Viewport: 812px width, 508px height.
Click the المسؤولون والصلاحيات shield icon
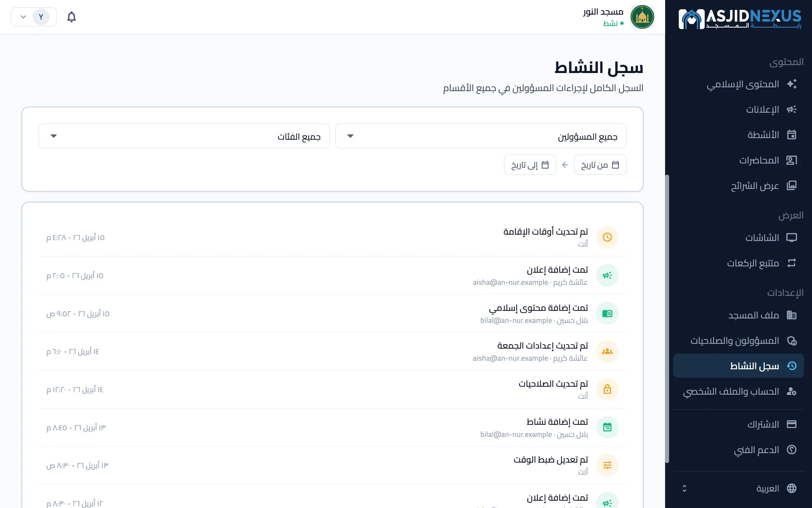click(791, 341)
